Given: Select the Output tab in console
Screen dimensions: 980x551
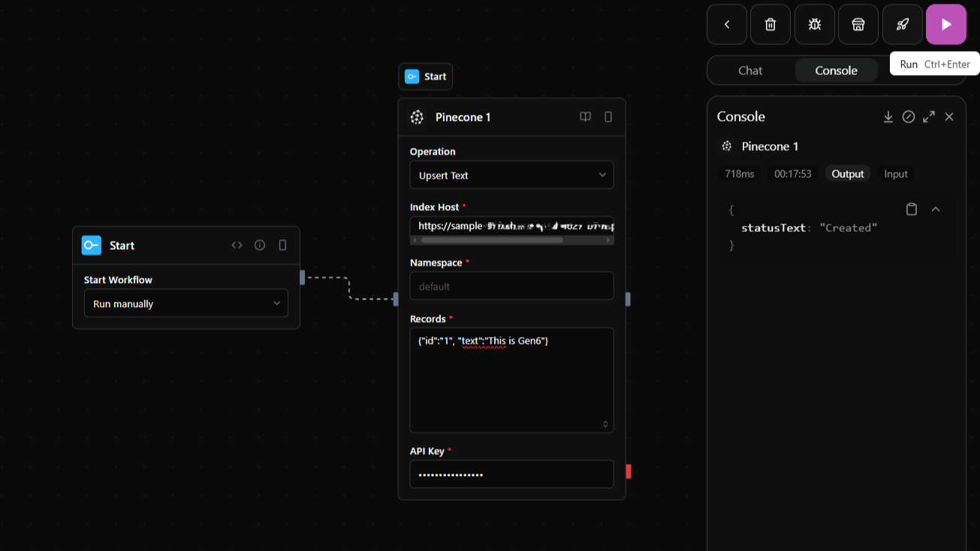Looking at the screenshot, I should [847, 173].
